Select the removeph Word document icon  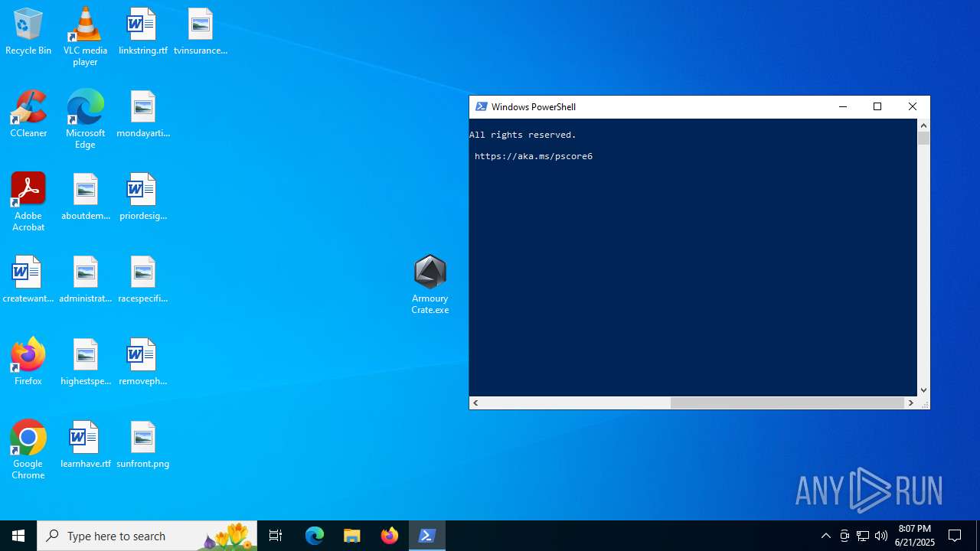click(x=143, y=363)
